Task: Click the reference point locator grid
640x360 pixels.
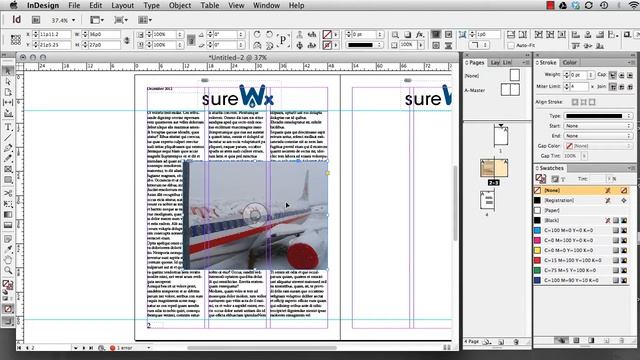Action: point(16,40)
